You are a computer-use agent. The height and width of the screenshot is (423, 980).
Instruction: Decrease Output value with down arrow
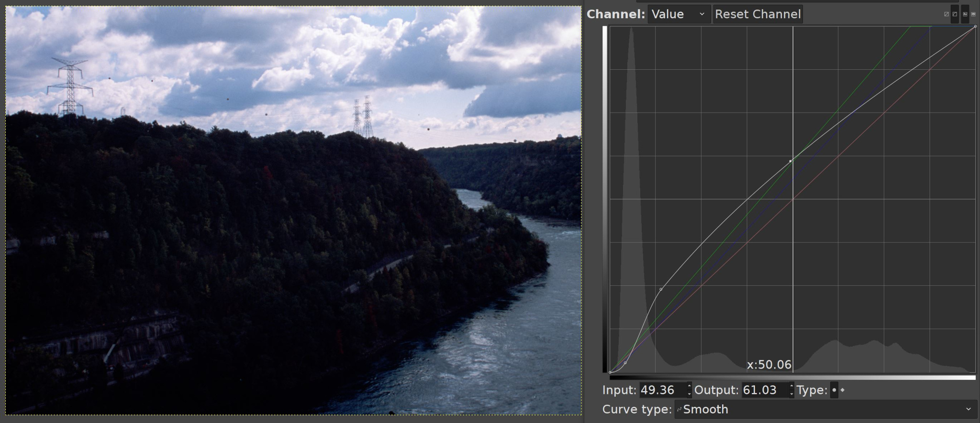(791, 394)
